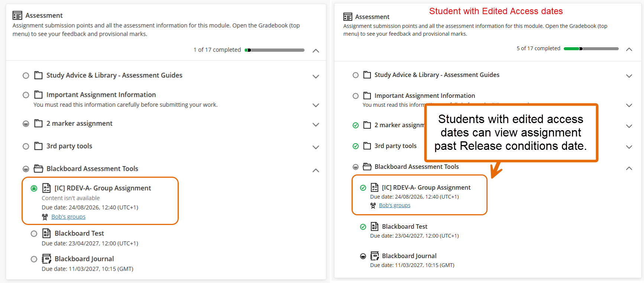Collapse Blackboard Assessment Tools folder, left panel
The height and width of the screenshot is (283, 644).
click(316, 170)
